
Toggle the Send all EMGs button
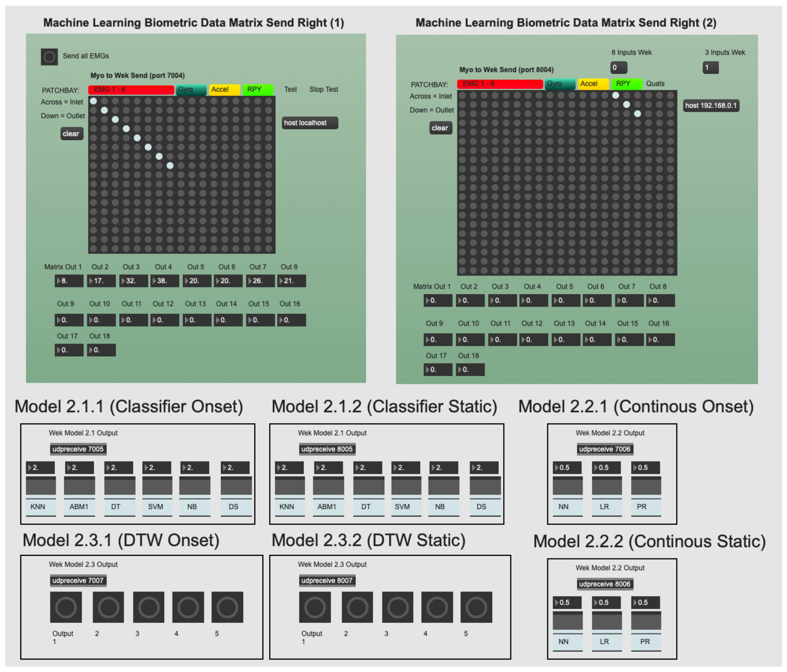[x=49, y=57]
